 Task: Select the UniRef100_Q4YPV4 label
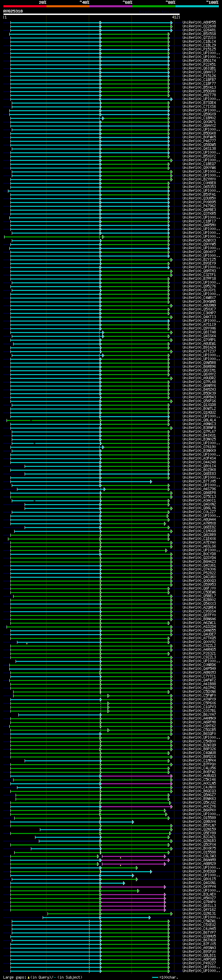point(199,886)
